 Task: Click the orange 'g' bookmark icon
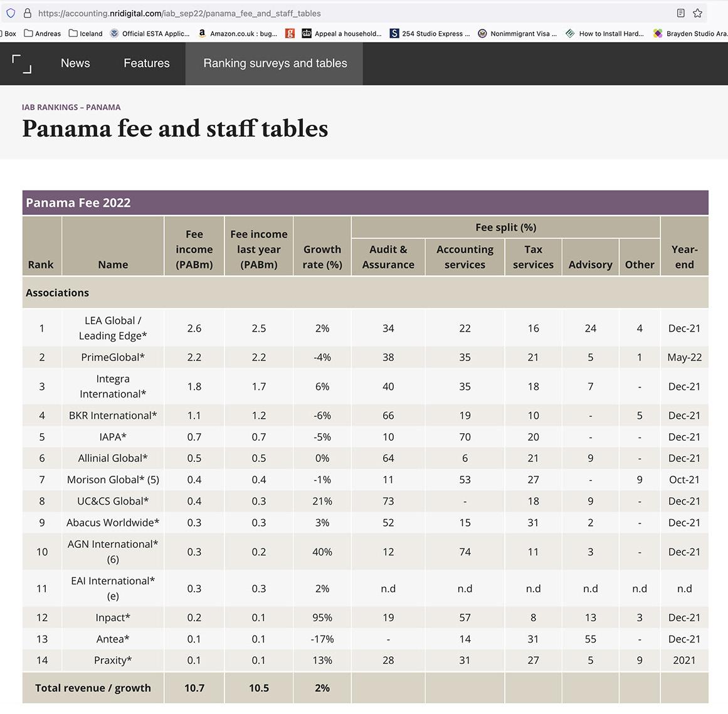290,33
